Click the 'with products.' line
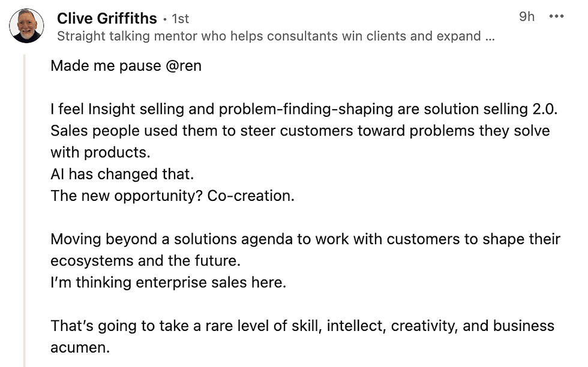Screen dimensions: 588x367 (x=101, y=152)
